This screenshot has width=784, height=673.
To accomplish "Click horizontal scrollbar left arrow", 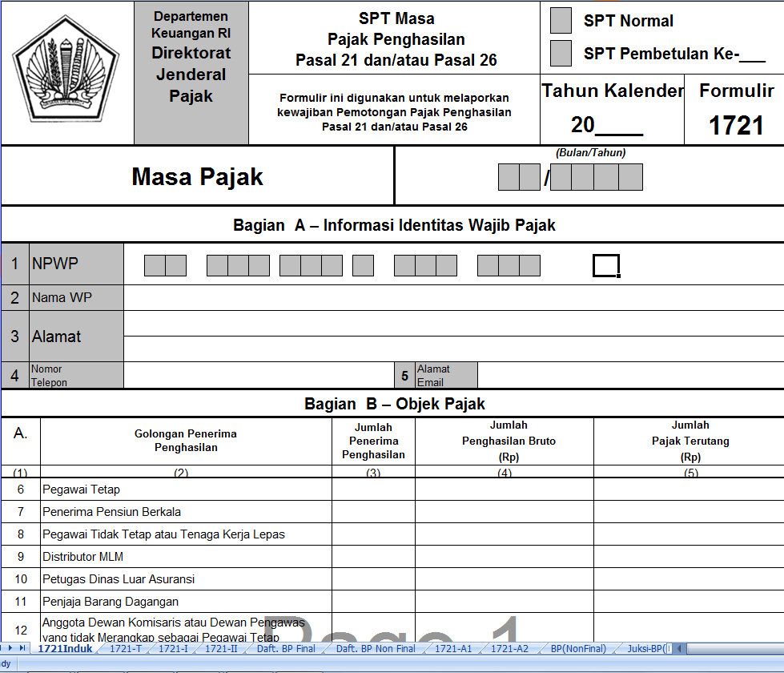I will (679, 648).
